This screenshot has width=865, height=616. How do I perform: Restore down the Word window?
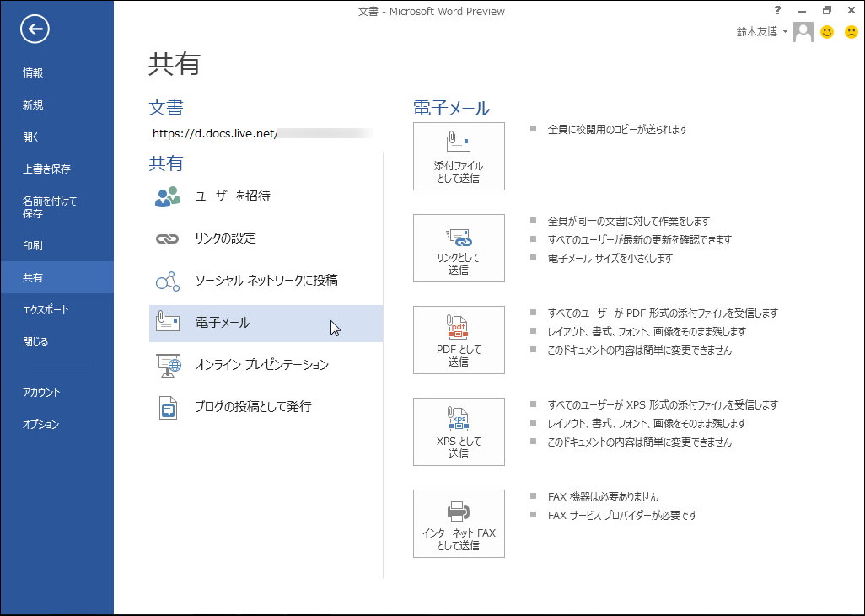coord(826,10)
